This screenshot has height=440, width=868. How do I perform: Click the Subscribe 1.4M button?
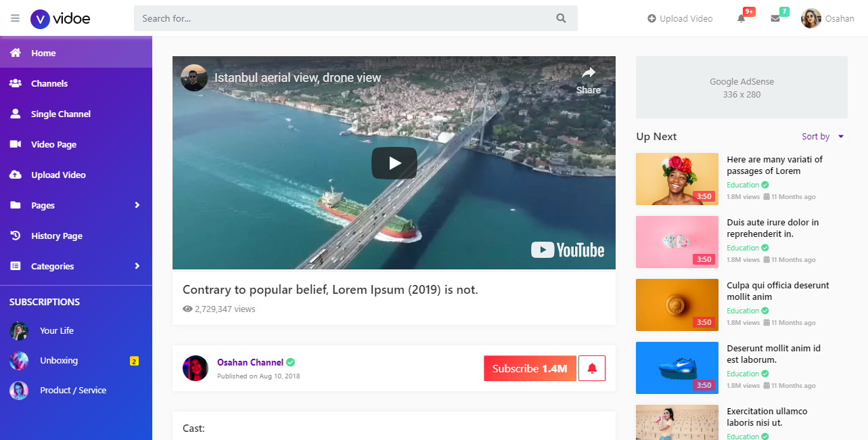pos(530,368)
